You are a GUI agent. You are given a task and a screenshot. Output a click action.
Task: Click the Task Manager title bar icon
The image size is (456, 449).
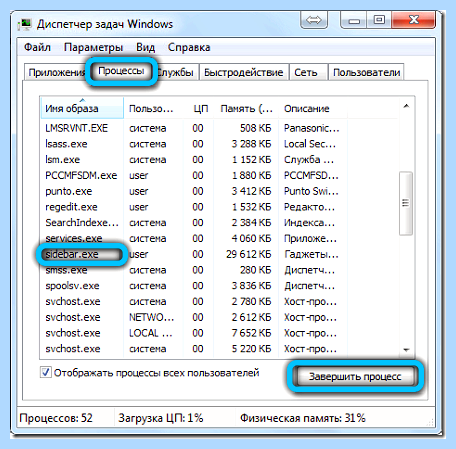[25, 24]
